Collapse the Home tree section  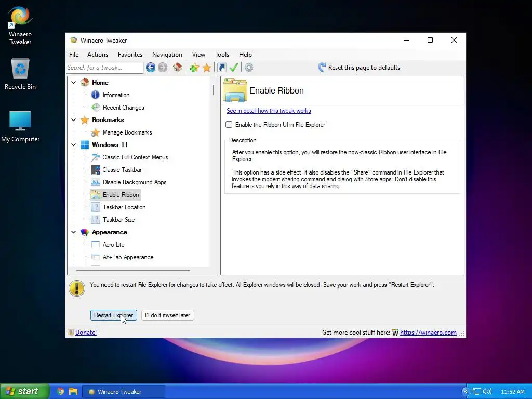(73, 83)
